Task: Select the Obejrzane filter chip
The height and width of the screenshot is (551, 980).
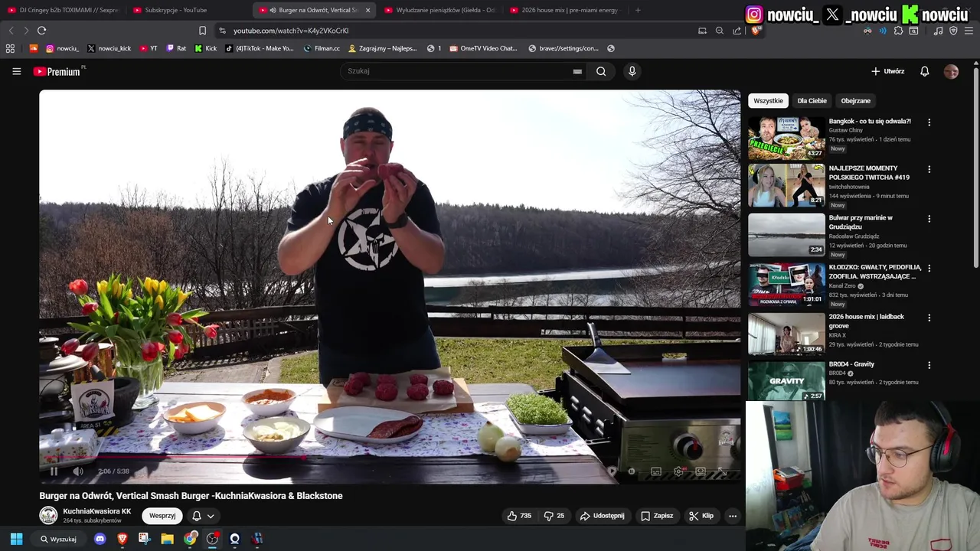Action: point(855,101)
